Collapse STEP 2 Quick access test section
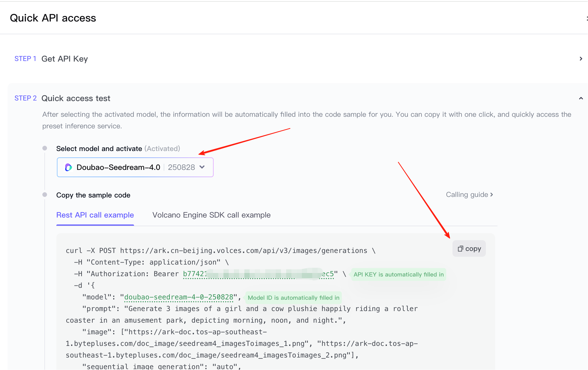This screenshot has height=370, width=588. [x=580, y=98]
